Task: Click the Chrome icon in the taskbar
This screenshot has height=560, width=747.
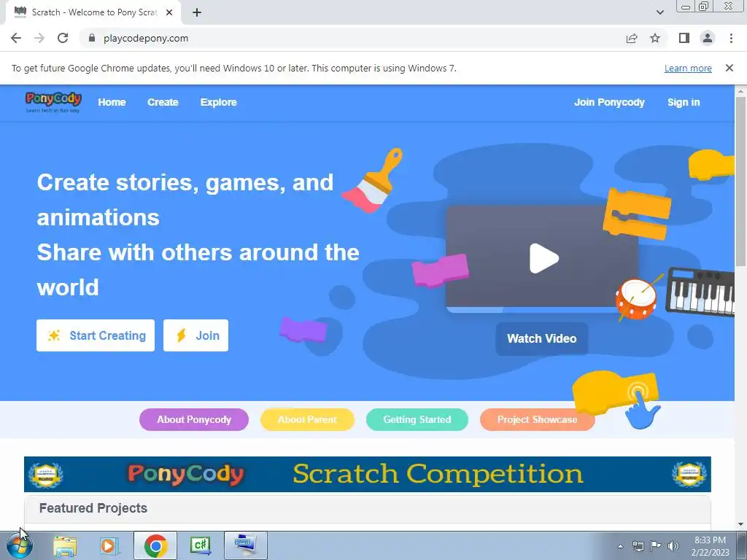Action: coord(155,546)
